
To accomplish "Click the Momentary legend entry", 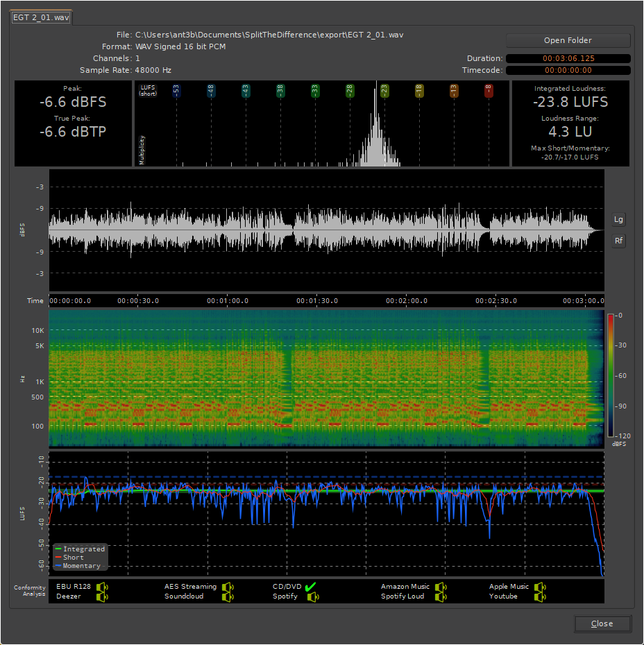I will pos(78,566).
